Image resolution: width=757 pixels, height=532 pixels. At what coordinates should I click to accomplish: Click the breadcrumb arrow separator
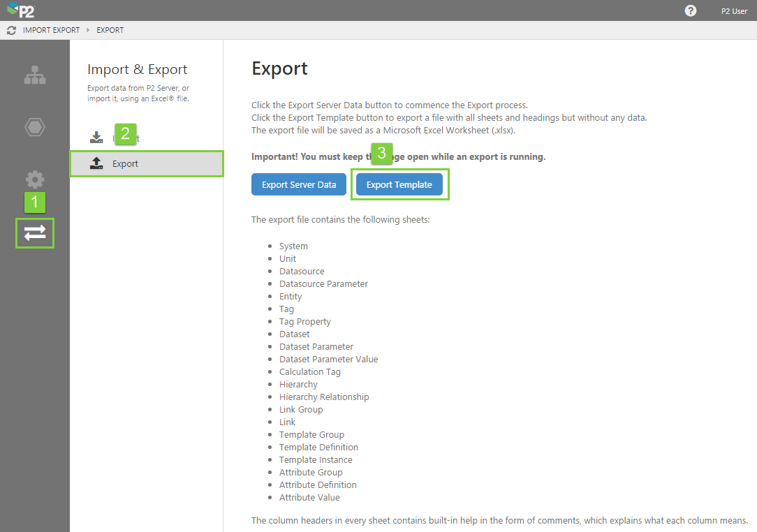(88, 31)
